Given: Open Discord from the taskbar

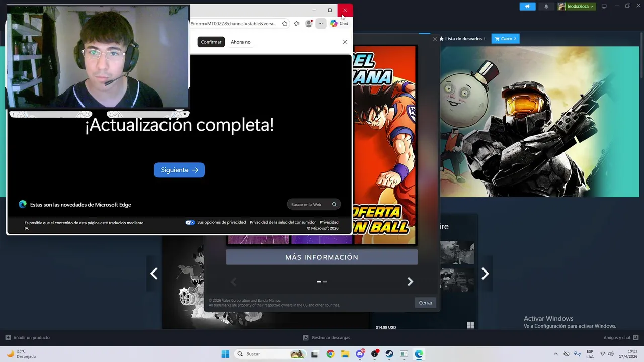Looking at the screenshot, I should (x=360, y=354).
